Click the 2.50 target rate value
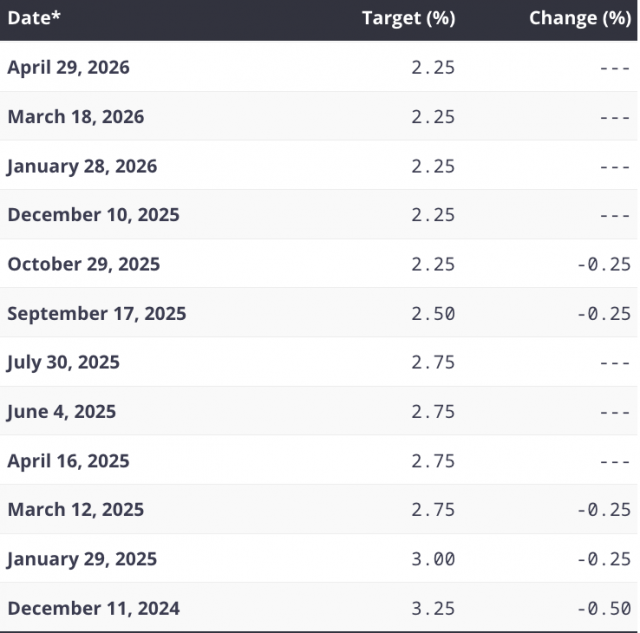640x633 pixels. (x=433, y=313)
